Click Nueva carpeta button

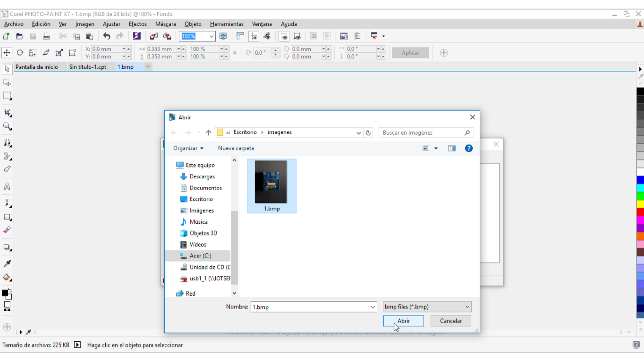coord(236,148)
